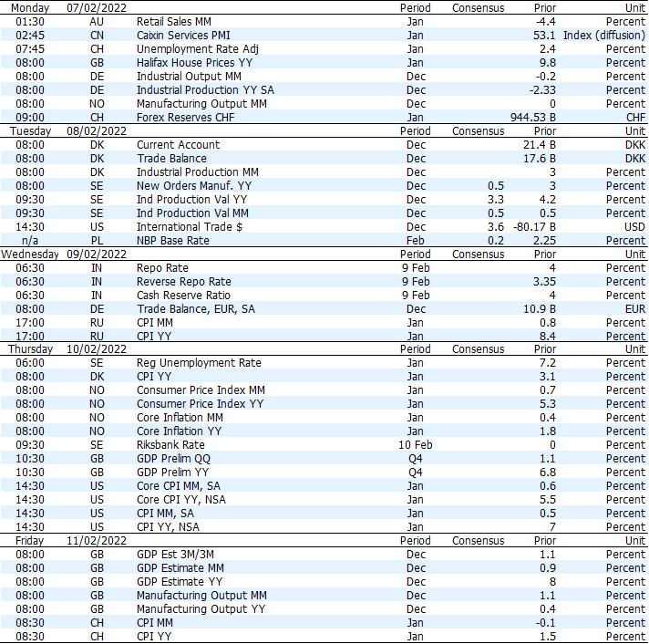Select the 'Thursday' day header

(30, 348)
